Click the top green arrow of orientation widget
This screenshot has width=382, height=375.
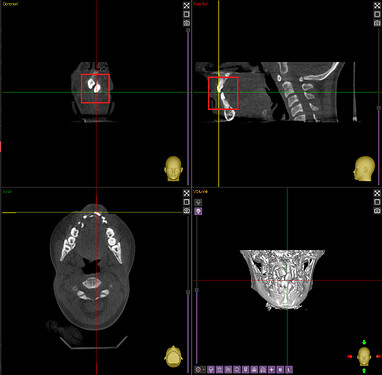[364, 342]
